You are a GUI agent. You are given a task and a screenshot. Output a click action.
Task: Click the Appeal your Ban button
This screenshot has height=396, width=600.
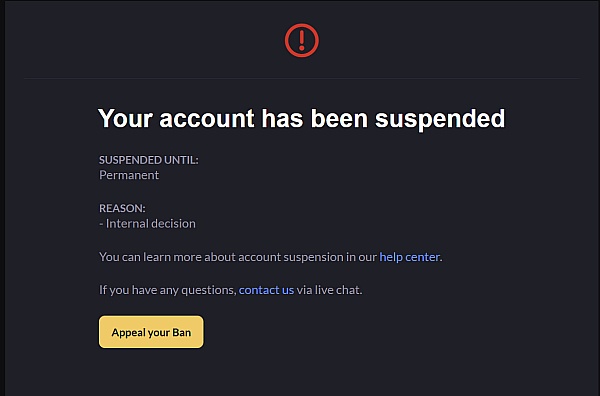coord(151,332)
